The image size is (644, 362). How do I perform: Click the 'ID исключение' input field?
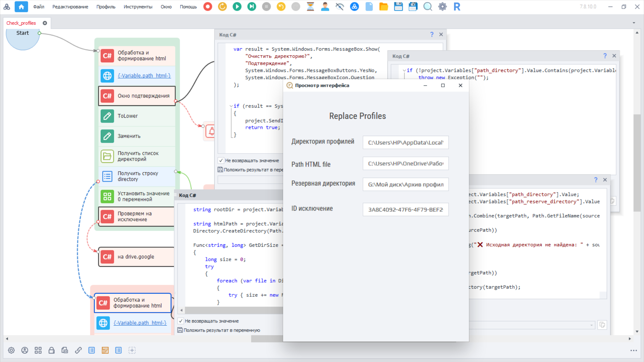(x=406, y=209)
